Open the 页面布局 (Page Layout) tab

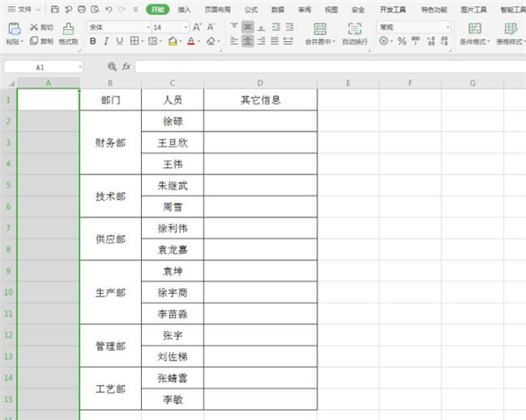217,9
